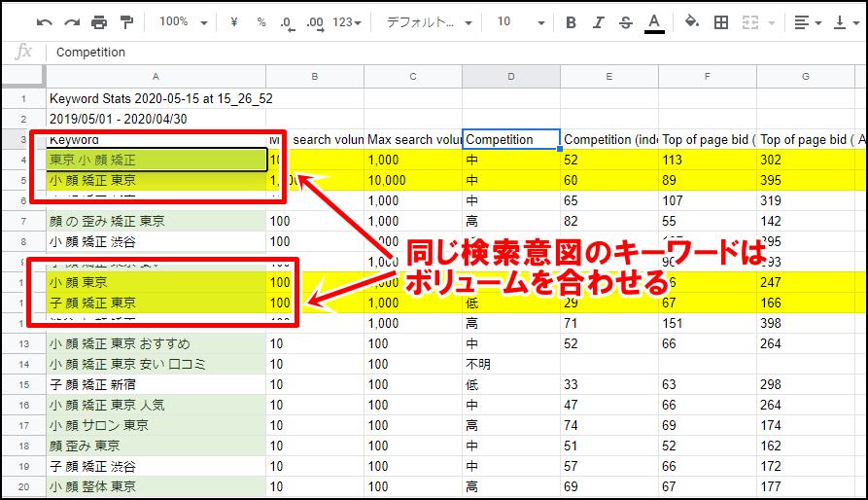Click the Borders icon
The width and height of the screenshot is (868, 500).
pos(721,22)
